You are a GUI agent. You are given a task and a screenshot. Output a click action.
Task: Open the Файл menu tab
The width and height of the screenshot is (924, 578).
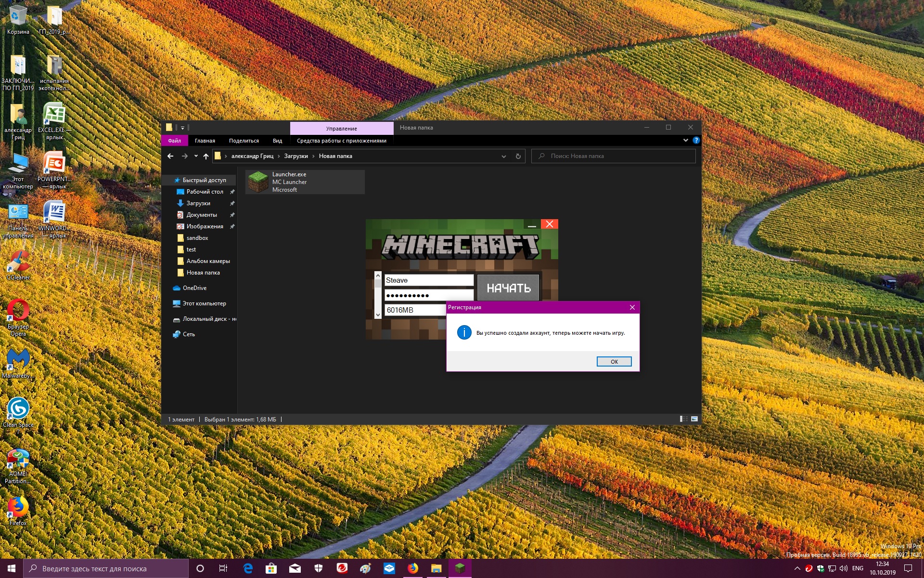pos(174,141)
